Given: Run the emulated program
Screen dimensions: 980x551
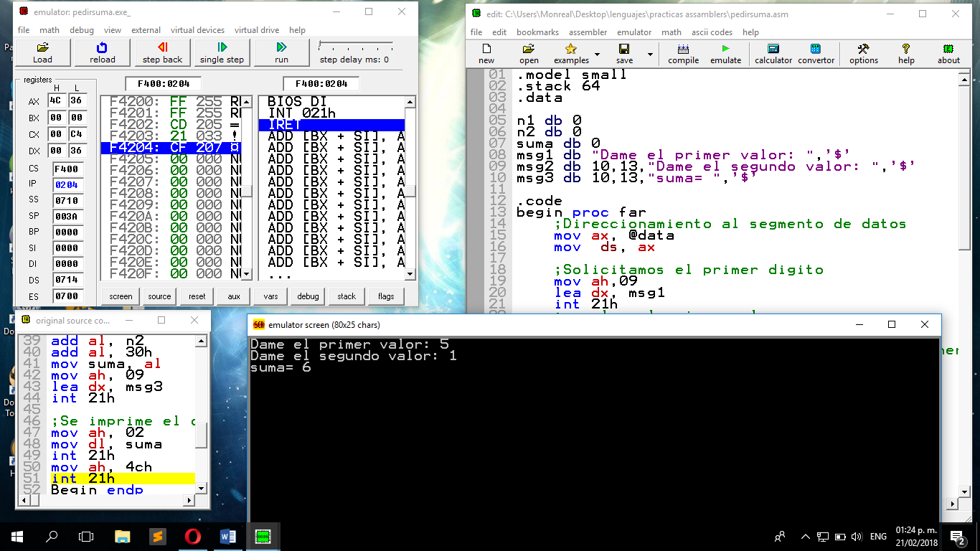Looking at the screenshot, I should (281, 52).
